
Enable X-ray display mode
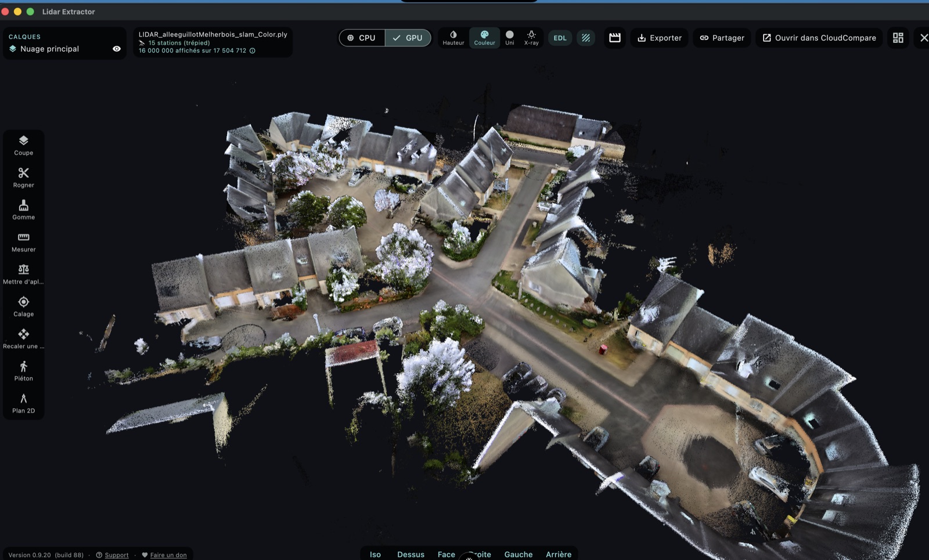(531, 38)
